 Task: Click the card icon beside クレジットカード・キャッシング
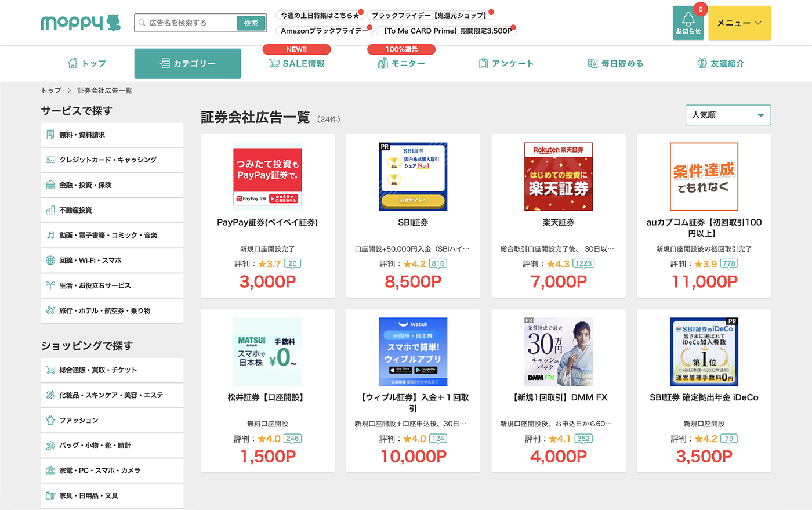point(50,160)
